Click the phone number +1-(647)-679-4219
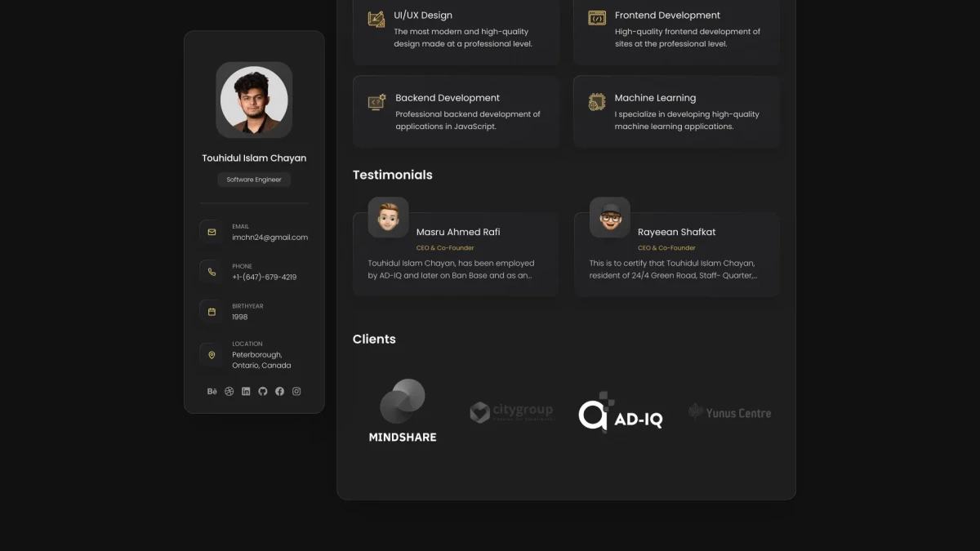This screenshot has width=980, height=551. click(x=265, y=278)
